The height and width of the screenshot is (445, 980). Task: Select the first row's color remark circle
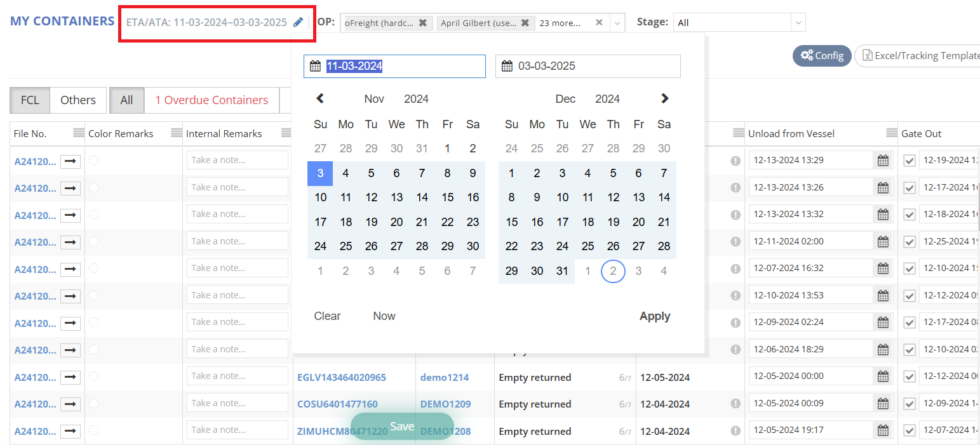(x=94, y=161)
